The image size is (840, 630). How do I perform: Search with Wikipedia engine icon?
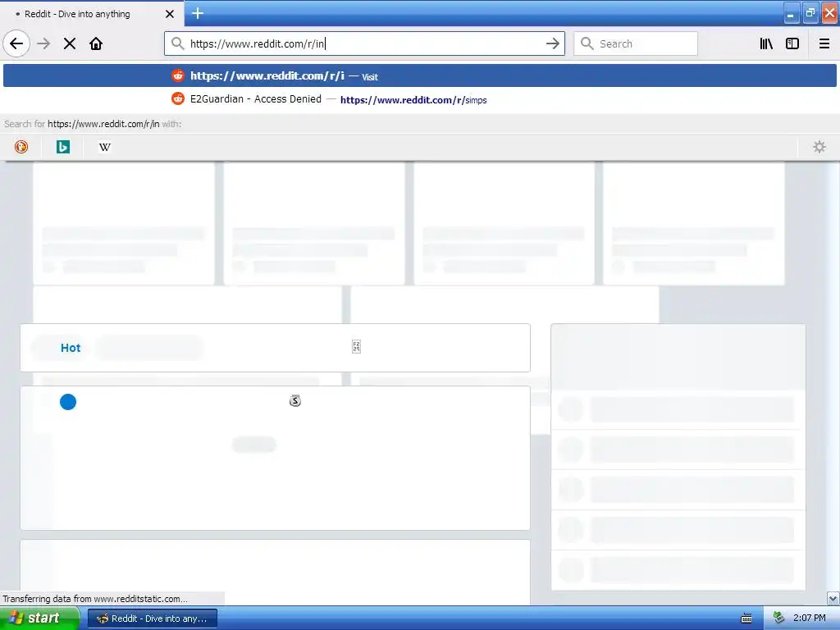105,147
